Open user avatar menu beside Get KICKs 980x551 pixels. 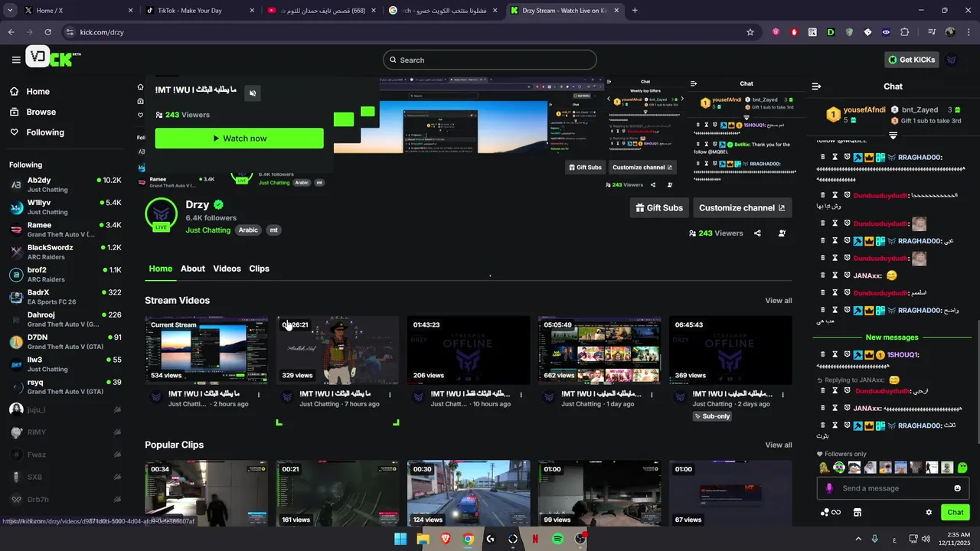tap(952, 60)
